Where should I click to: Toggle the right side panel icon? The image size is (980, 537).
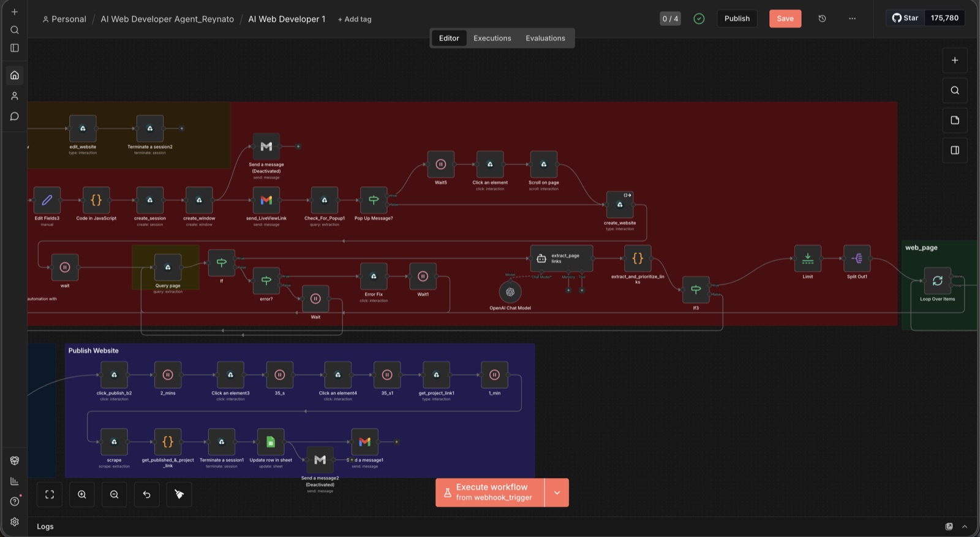tap(955, 150)
